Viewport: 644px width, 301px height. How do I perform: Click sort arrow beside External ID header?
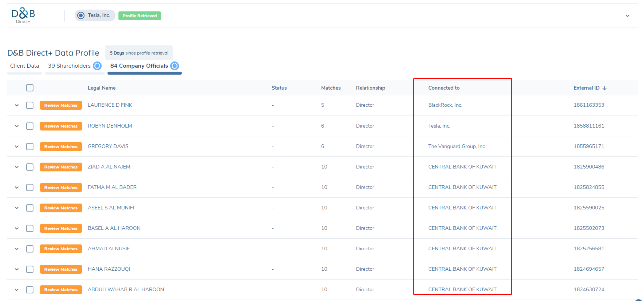pos(604,88)
